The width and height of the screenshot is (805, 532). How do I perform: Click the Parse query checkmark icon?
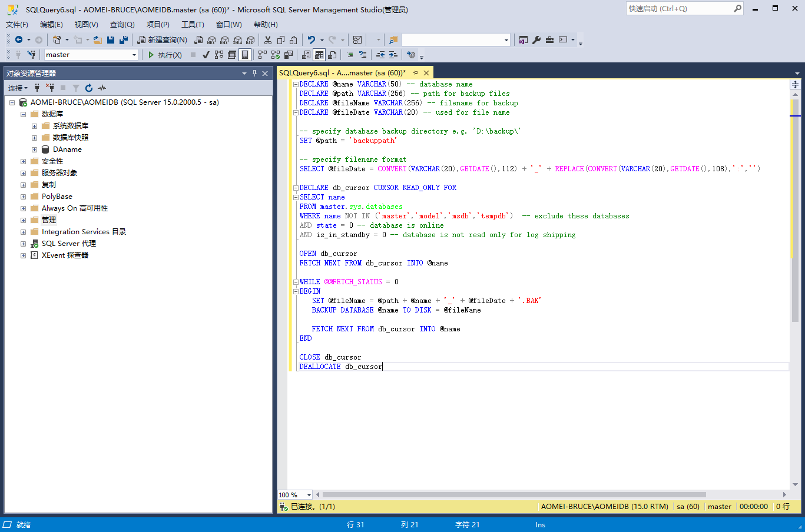point(206,55)
